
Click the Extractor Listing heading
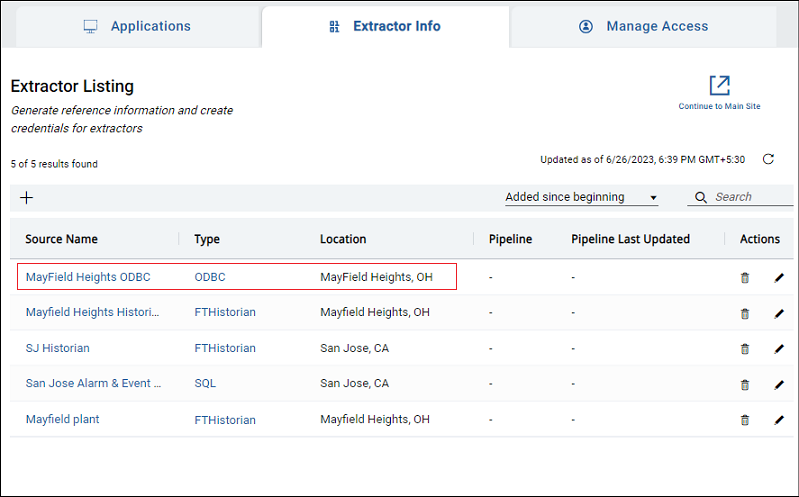72,86
